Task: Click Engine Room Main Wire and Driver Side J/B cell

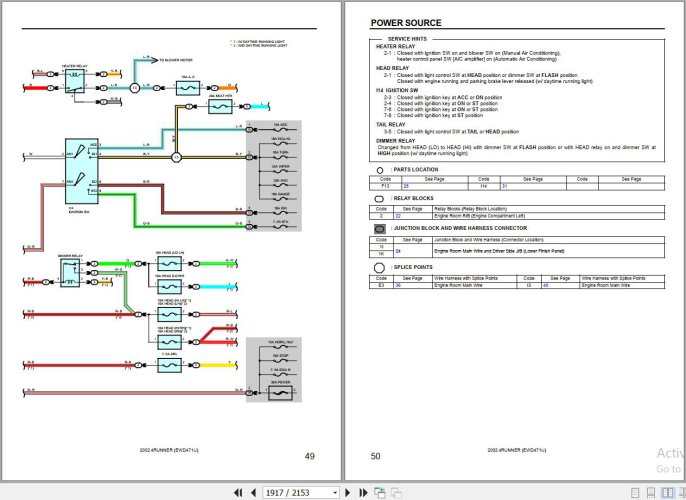Action: click(x=549, y=251)
